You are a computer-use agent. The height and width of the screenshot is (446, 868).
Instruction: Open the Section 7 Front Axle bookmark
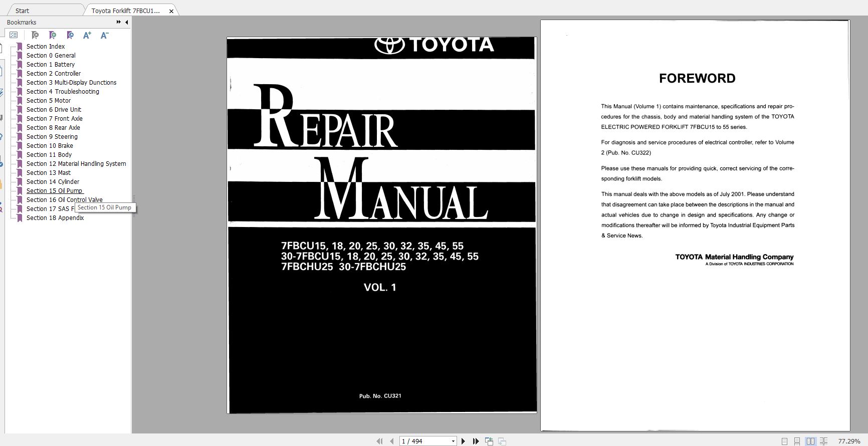(x=55, y=119)
